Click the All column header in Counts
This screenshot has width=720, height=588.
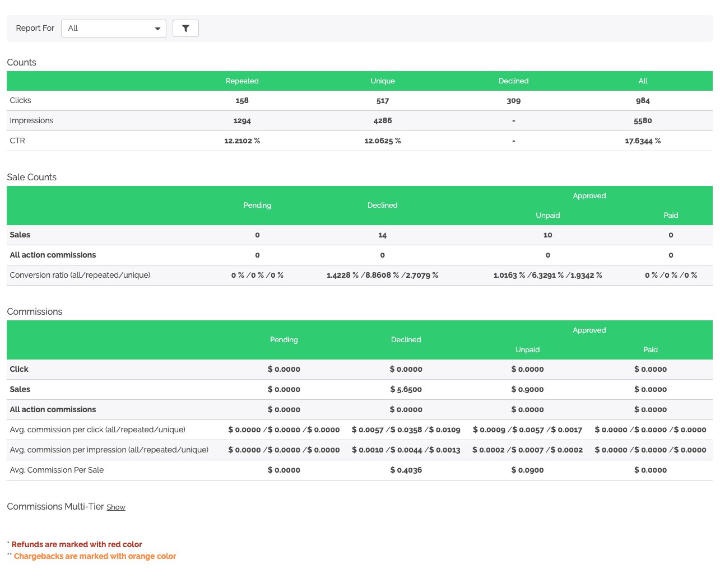[643, 81]
